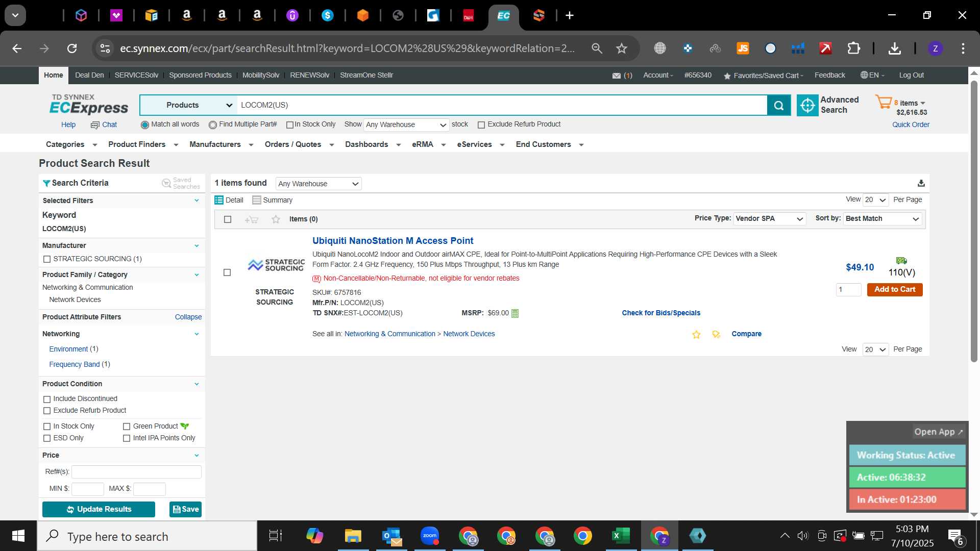Screen dimensions: 980x551
Task: Open browser extensions puzzle icon
Action: [853, 48]
